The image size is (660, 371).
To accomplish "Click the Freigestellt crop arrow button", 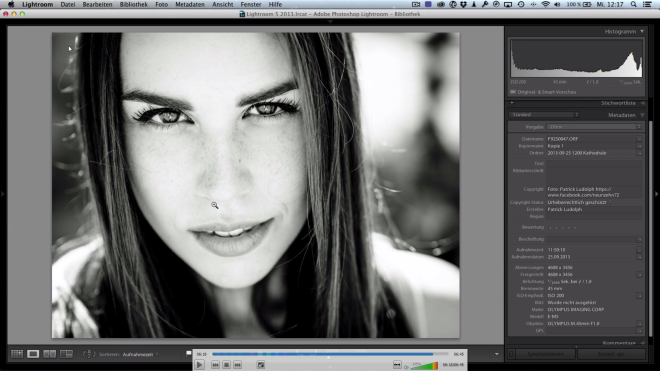I will click(x=639, y=275).
